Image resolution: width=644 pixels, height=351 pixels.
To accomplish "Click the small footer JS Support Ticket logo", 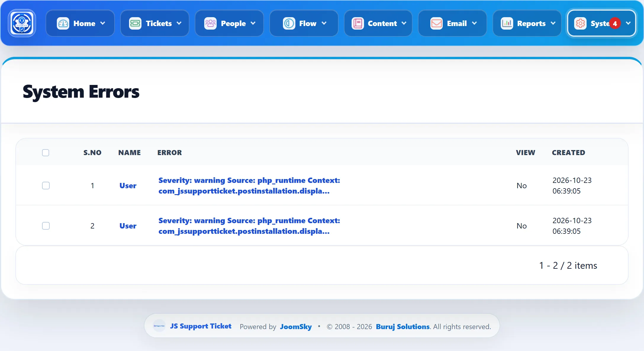I will (159, 326).
